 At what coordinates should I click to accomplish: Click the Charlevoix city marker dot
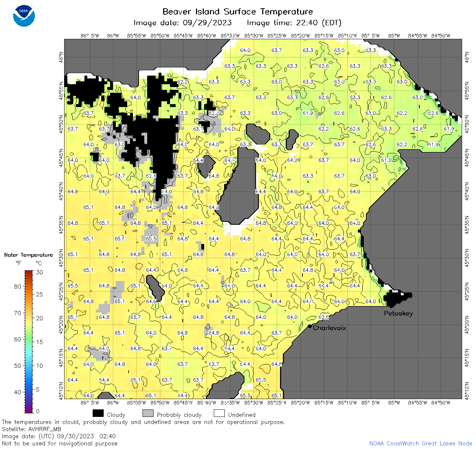point(310,326)
